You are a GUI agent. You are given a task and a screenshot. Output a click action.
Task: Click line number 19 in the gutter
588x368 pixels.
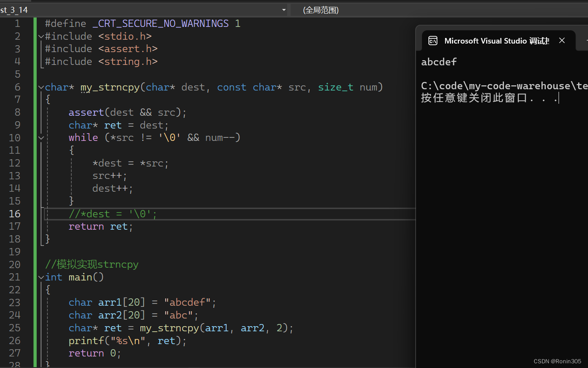[x=15, y=251]
